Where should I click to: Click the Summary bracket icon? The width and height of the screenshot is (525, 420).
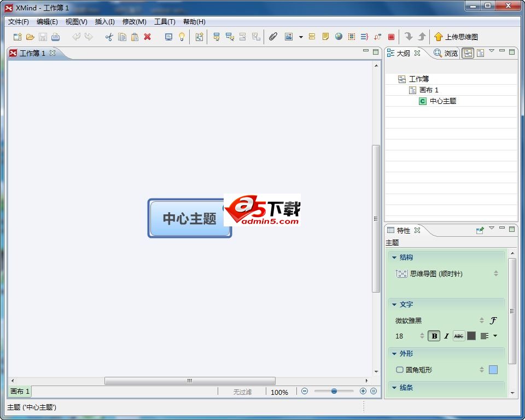[x=365, y=37]
